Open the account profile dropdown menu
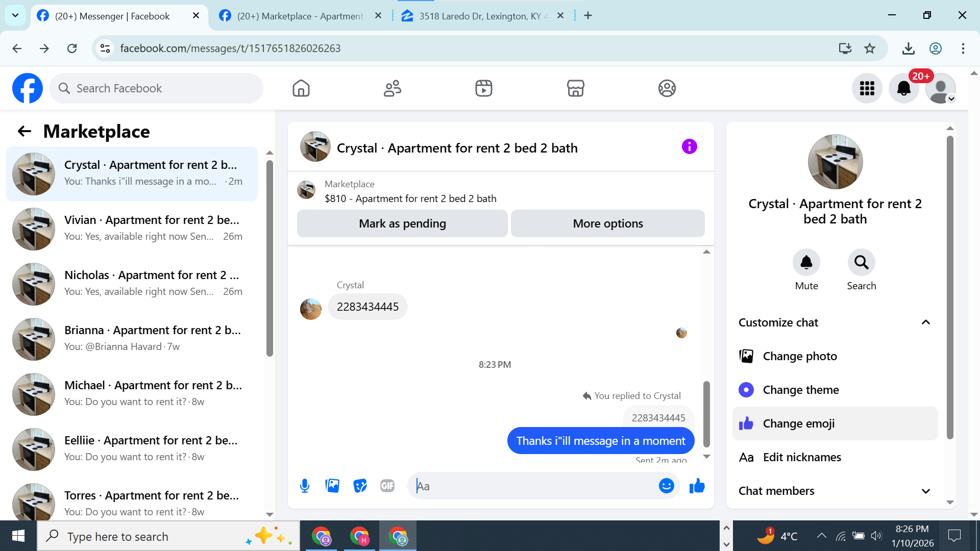 [x=941, y=88]
